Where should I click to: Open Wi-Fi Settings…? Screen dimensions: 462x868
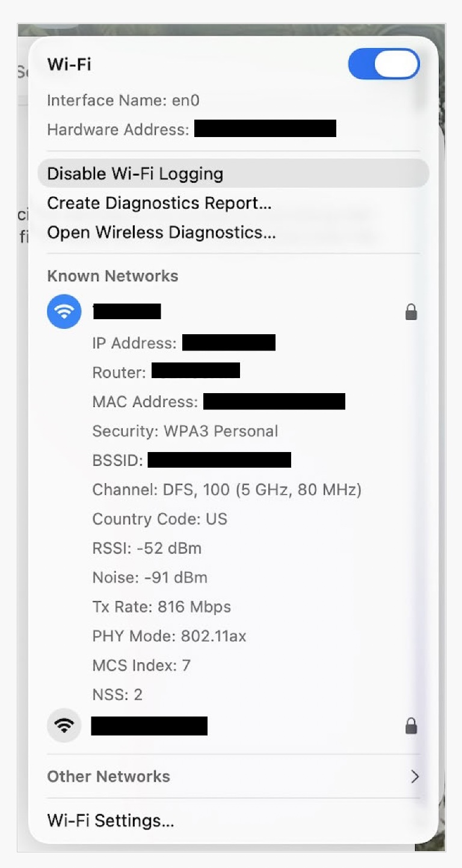click(110, 821)
